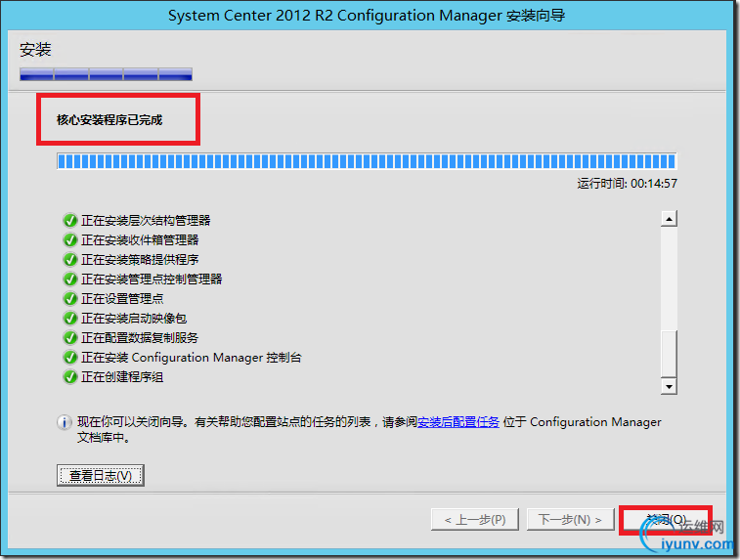Screen dimensions: 740x560
Task: Select 正在安装层次结构管理器 text row
Action: 146,220
